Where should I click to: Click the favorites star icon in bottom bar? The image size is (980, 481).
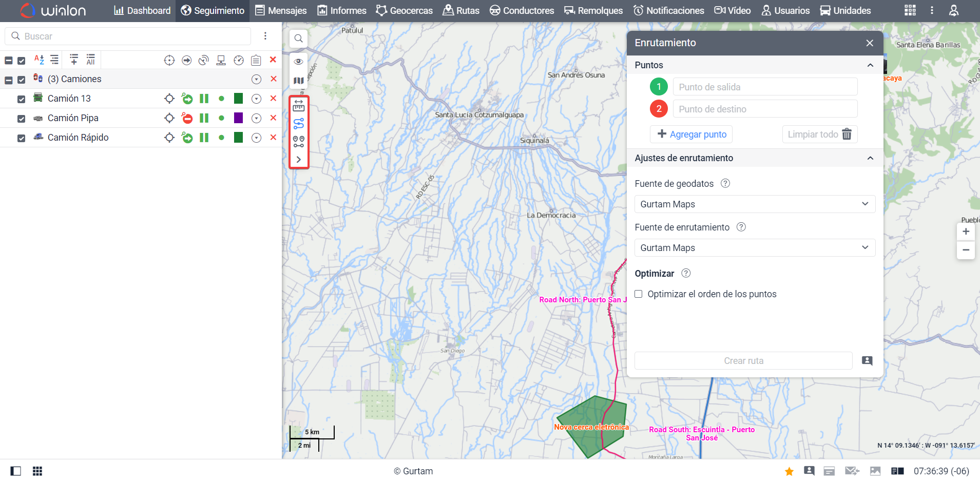point(789,471)
